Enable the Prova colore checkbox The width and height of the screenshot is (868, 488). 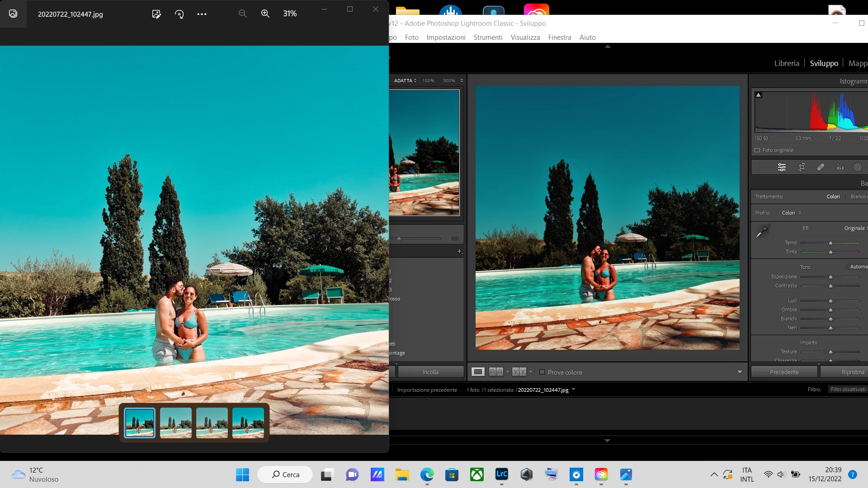(x=542, y=372)
